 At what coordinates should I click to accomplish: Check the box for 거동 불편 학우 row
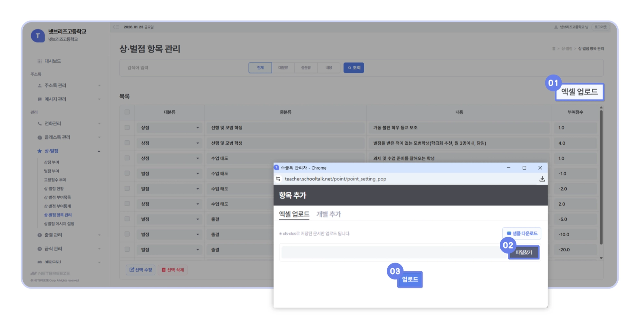(127, 127)
